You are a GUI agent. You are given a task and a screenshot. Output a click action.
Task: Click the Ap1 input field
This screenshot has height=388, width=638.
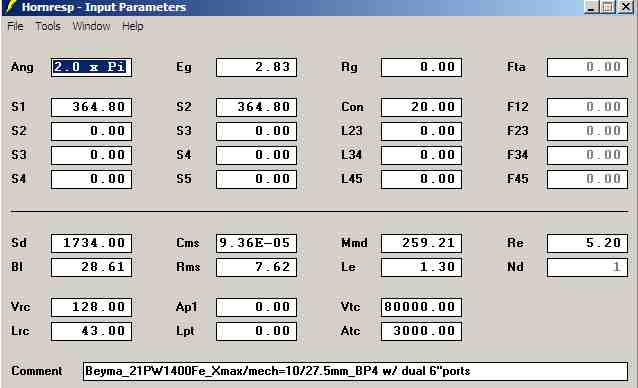256,307
